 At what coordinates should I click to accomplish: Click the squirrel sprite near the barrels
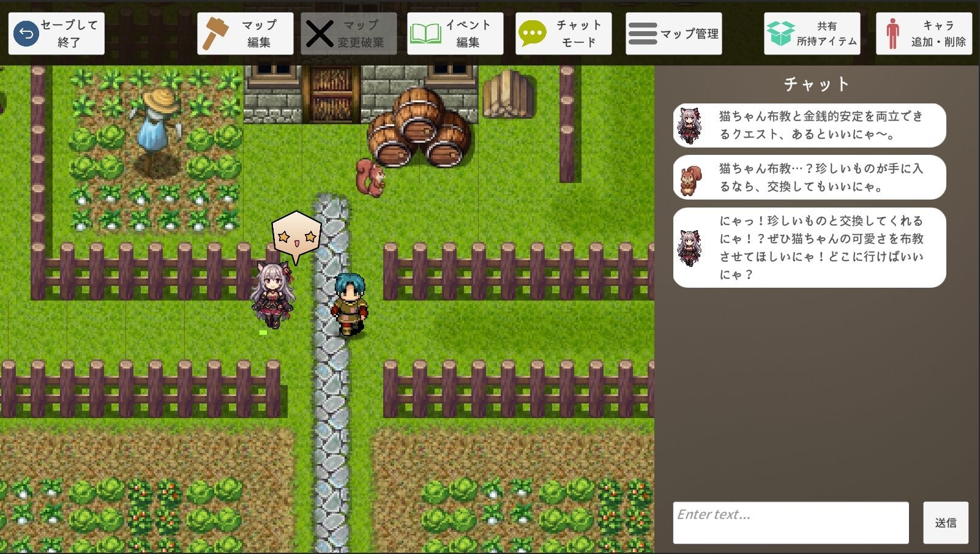pos(370,178)
